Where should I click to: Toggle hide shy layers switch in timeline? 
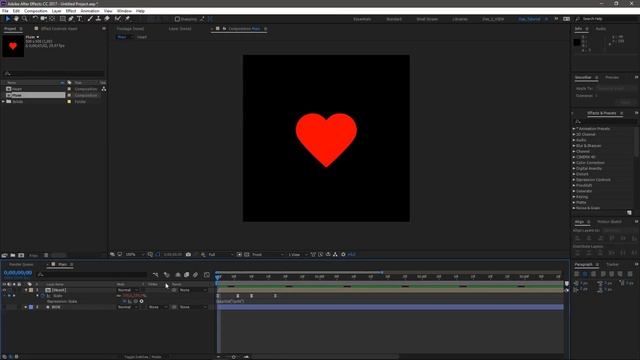pyautogui.click(x=178, y=275)
